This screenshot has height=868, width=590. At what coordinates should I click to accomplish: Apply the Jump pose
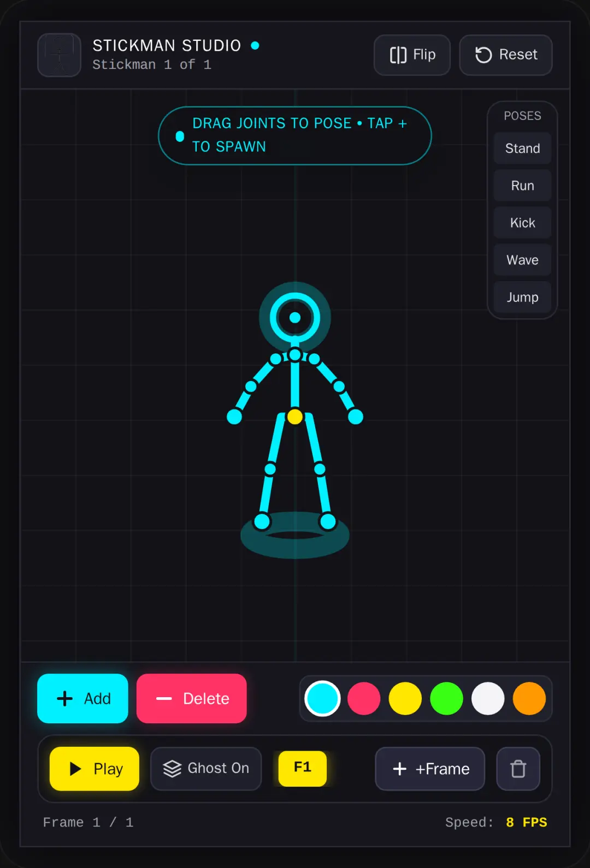pos(522,297)
